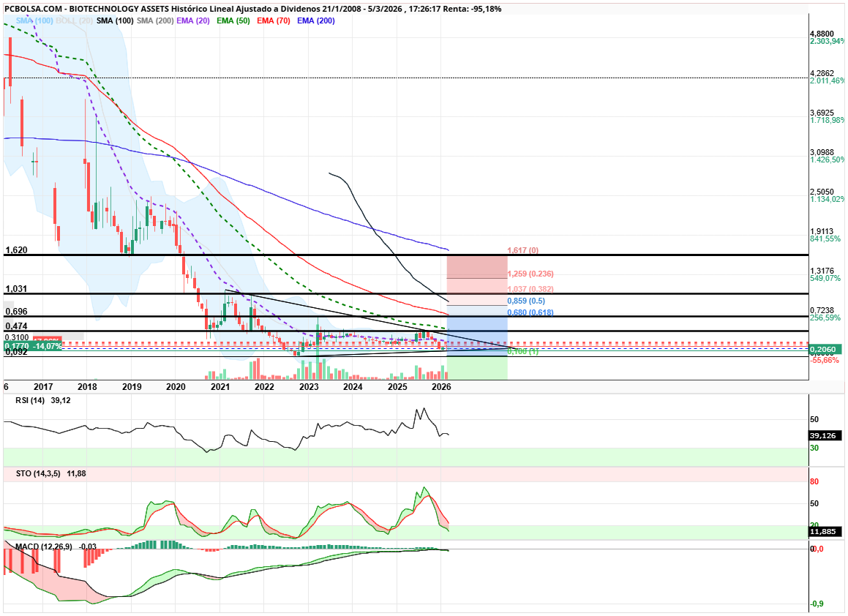Click the 0,680 (0.618) Fibonacci level label
The width and height of the screenshot is (848, 616).
coord(530,313)
